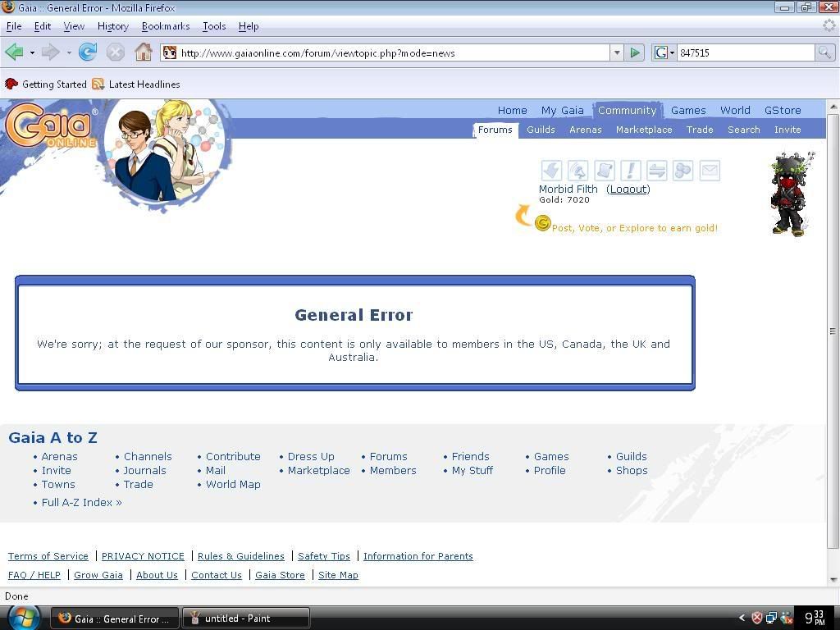The image size is (840, 630).
Task: Select the Community navigation tab
Action: pos(627,111)
